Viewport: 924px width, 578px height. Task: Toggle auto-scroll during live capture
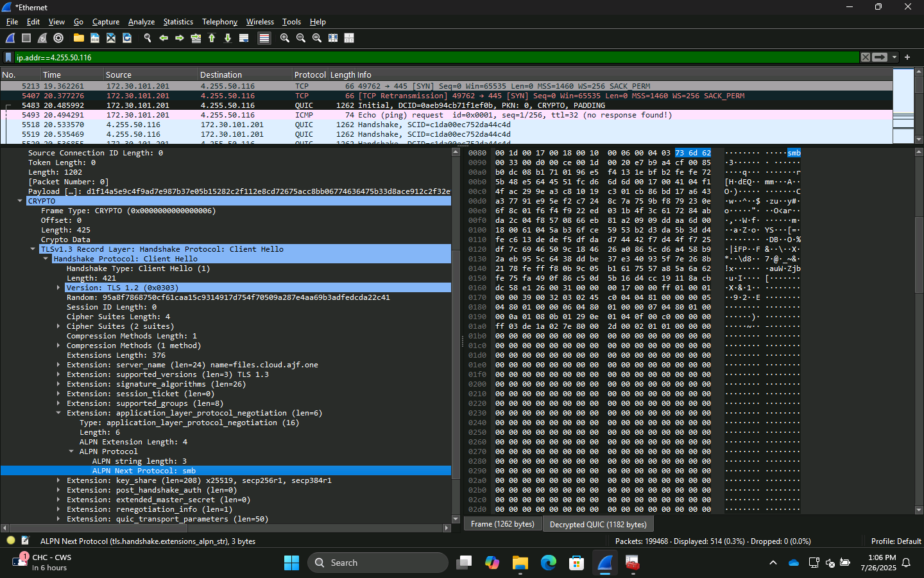pyautogui.click(x=244, y=38)
